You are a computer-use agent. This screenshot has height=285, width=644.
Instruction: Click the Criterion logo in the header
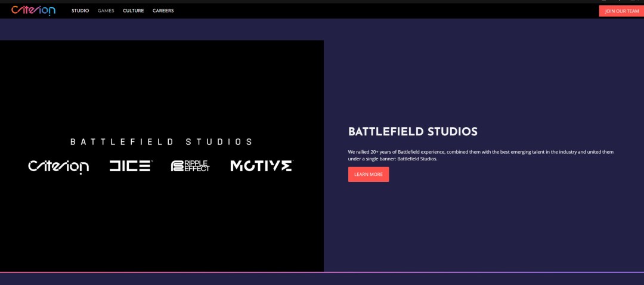pyautogui.click(x=33, y=10)
